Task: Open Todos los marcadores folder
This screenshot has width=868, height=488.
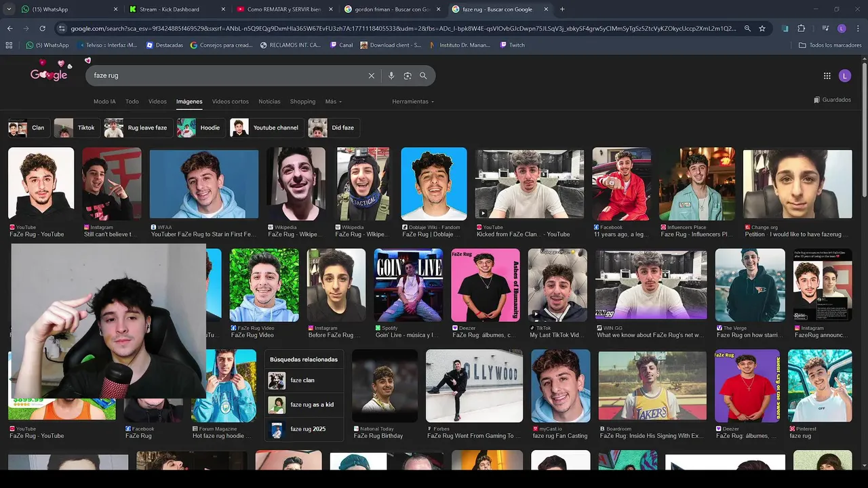Action: pos(830,45)
